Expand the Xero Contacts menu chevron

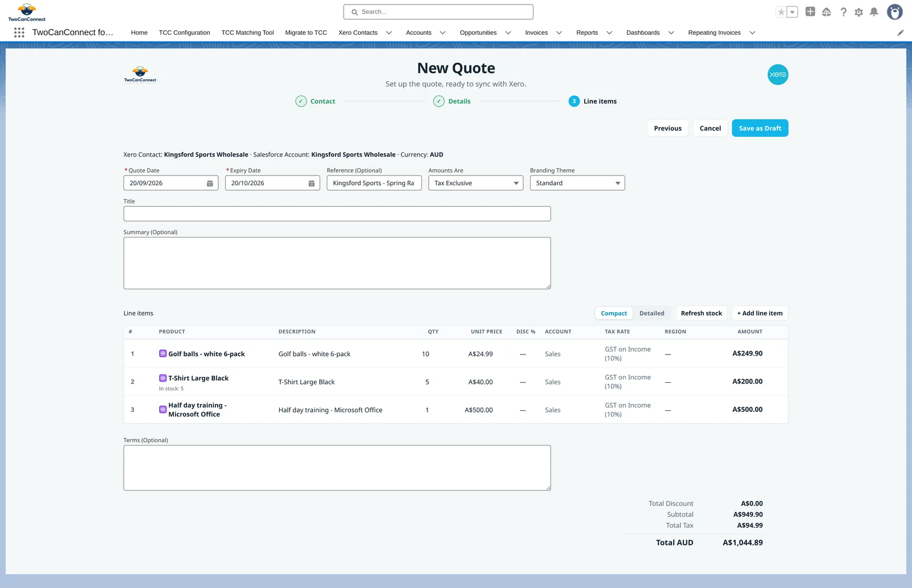(389, 33)
